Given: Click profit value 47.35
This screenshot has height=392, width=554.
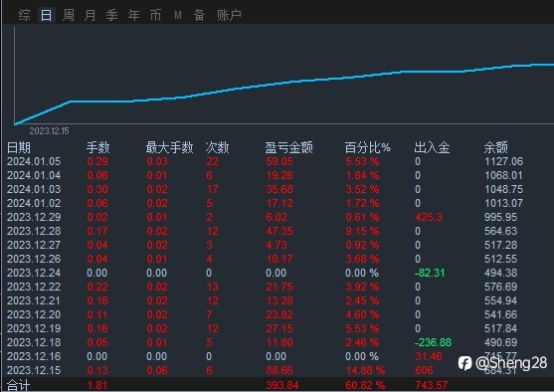Looking at the screenshot, I should (x=279, y=231).
